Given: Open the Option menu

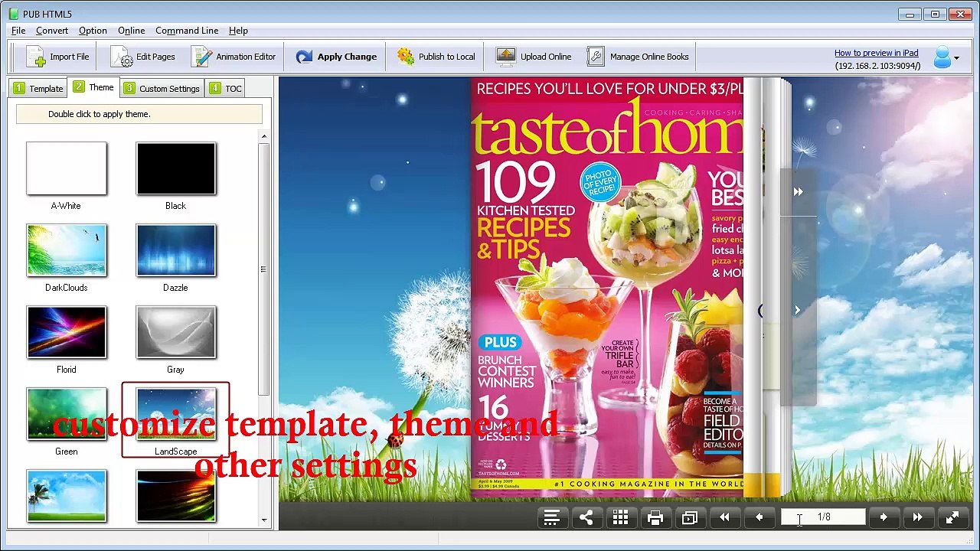Looking at the screenshot, I should point(93,31).
